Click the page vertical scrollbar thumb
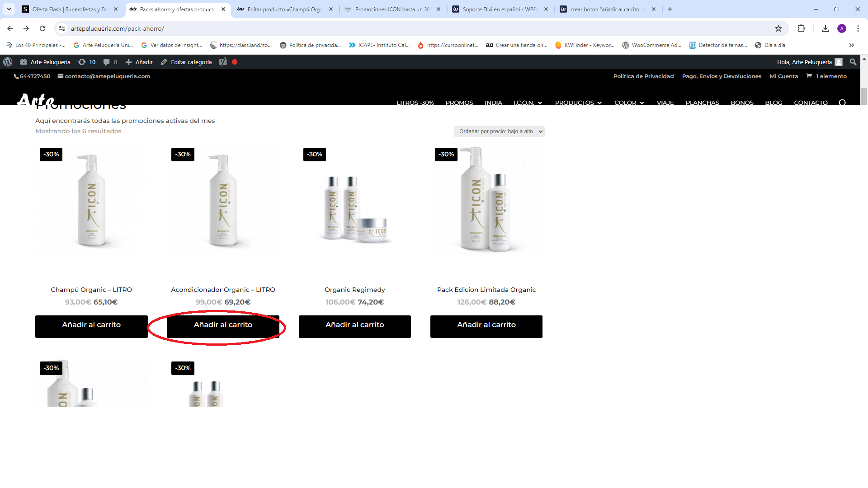 864,96
